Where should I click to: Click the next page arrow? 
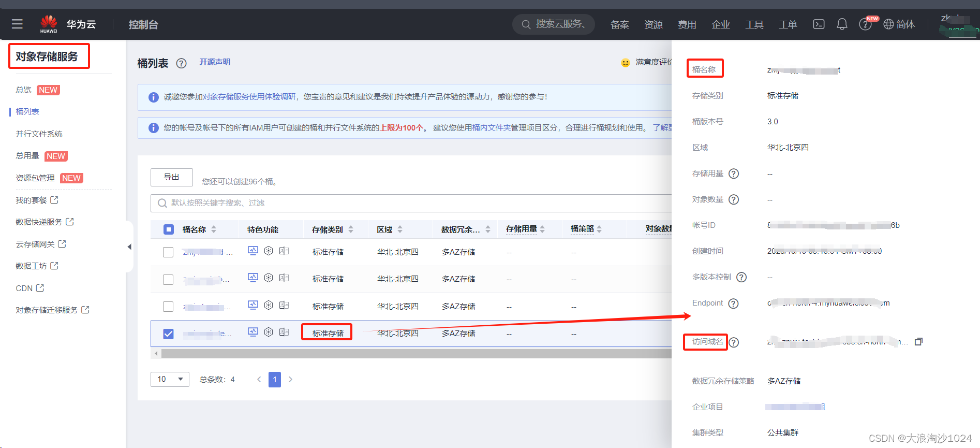pyautogui.click(x=290, y=380)
